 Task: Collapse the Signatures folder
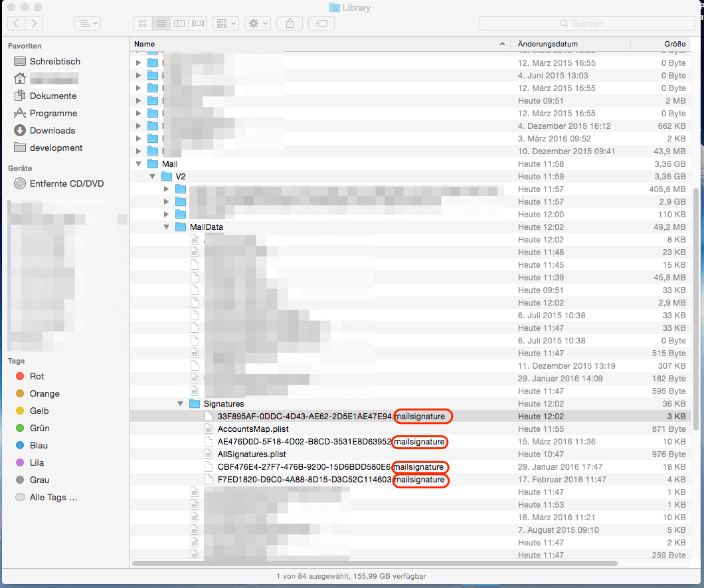(180, 404)
